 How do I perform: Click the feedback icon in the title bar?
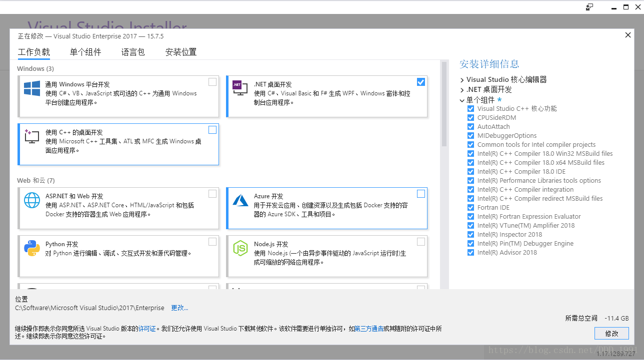(x=589, y=7)
